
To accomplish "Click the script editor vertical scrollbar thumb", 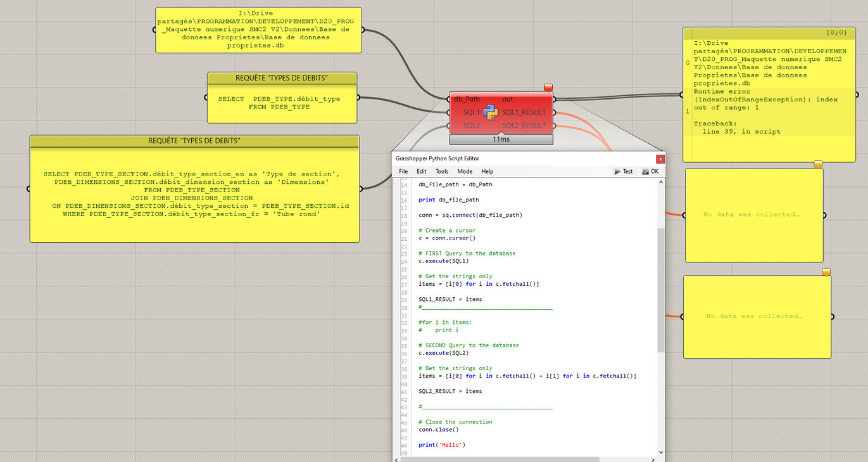I will pyautogui.click(x=661, y=290).
